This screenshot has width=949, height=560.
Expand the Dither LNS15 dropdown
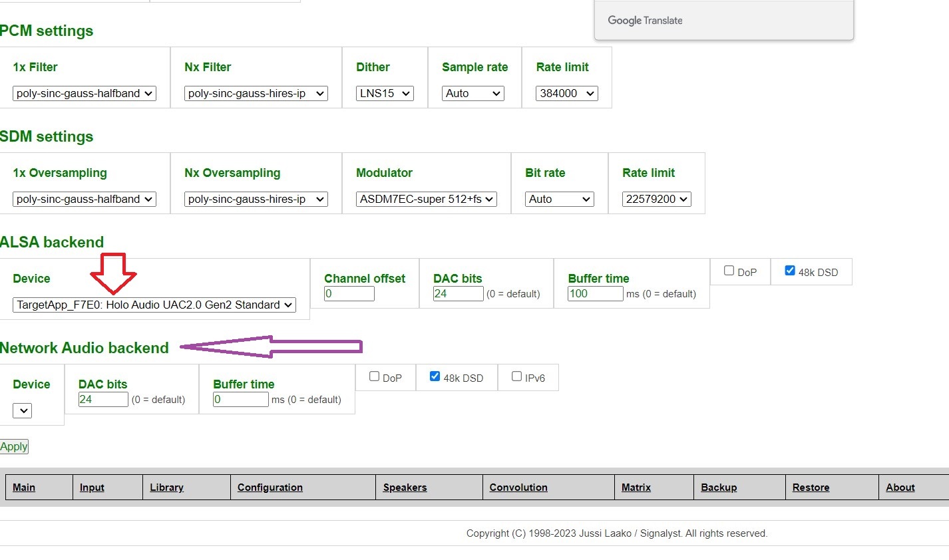[385, 94]
